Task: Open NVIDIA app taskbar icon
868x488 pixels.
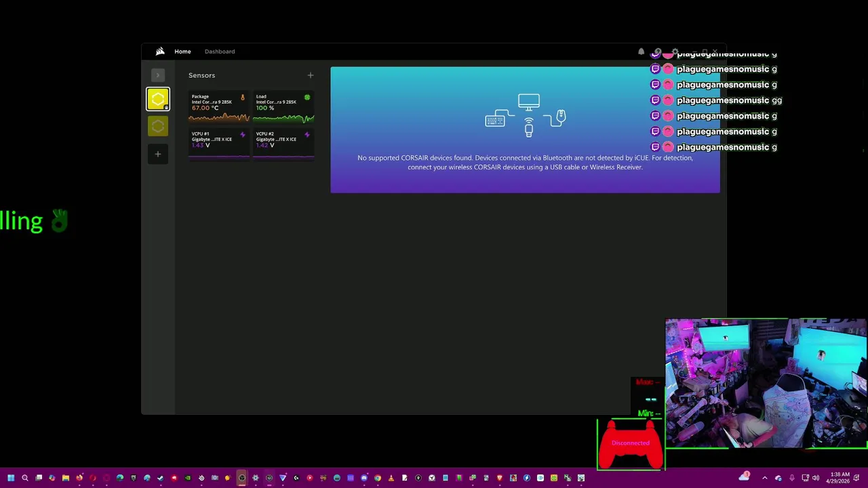Action: tap(188, 478)
